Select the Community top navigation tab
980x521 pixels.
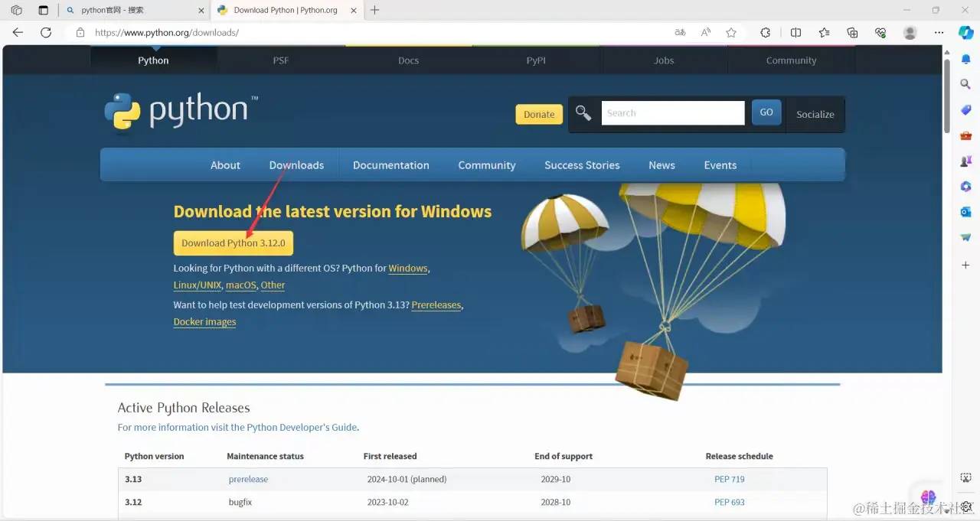pyautogui.click(x=791, y=60)
